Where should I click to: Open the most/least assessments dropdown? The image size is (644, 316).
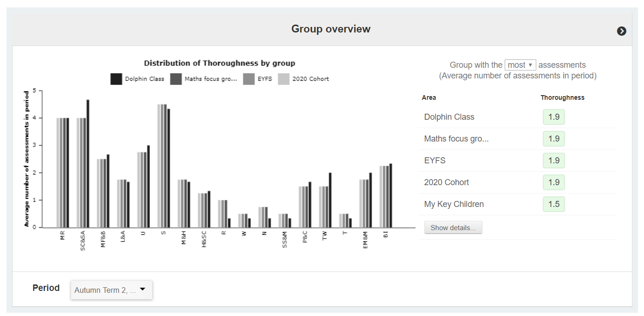click(x=520, y=65)
